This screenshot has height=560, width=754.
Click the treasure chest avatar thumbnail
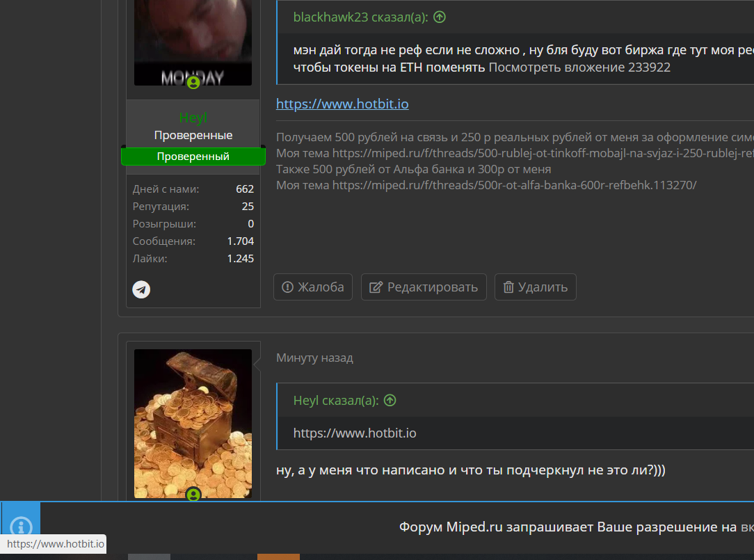coord(193,424)
